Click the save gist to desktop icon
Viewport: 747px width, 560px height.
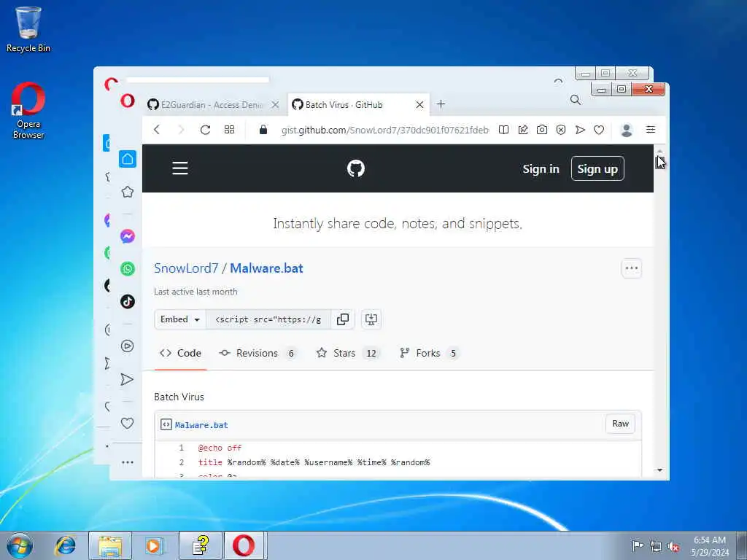pos(371,319)
